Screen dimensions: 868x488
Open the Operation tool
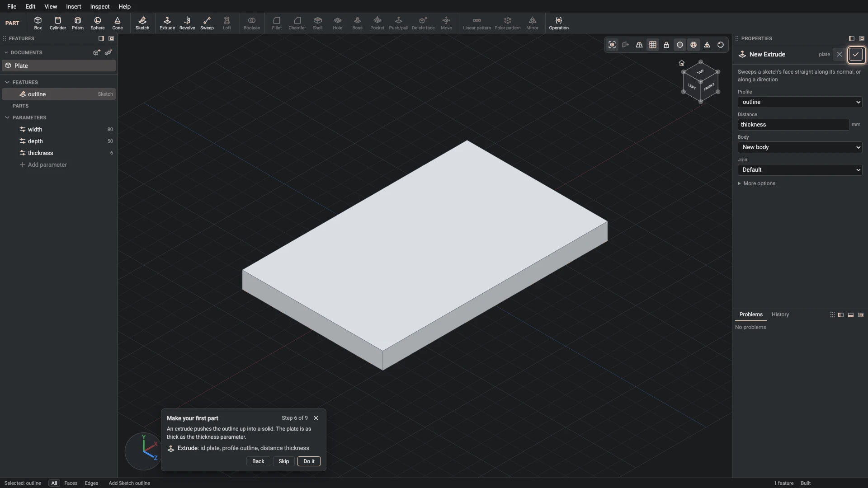click(x=559, y=23)
